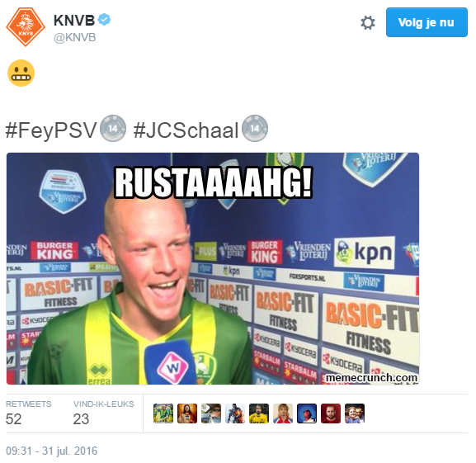Image resolution: width=476 pixels, height=463 pixels.
Task: Click the grimacing face emoji
Action: tap(21, 73)
